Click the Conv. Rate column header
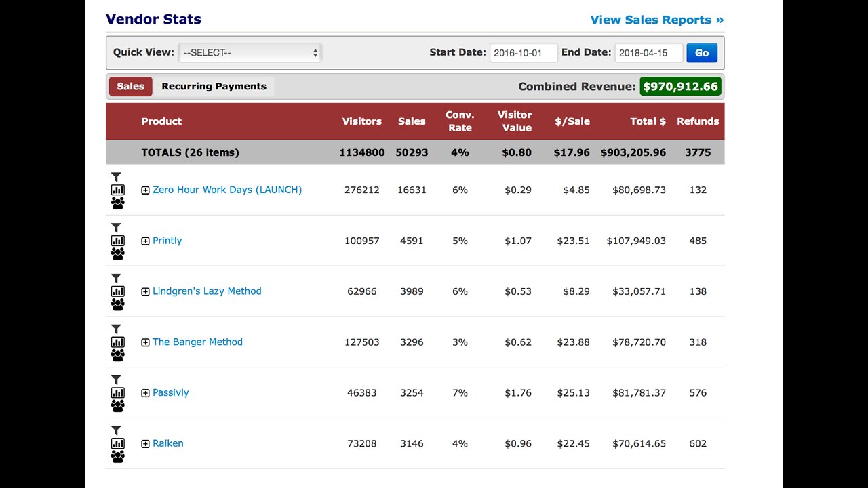The height and width of the screenshot is (488, 868). (460, 121)
